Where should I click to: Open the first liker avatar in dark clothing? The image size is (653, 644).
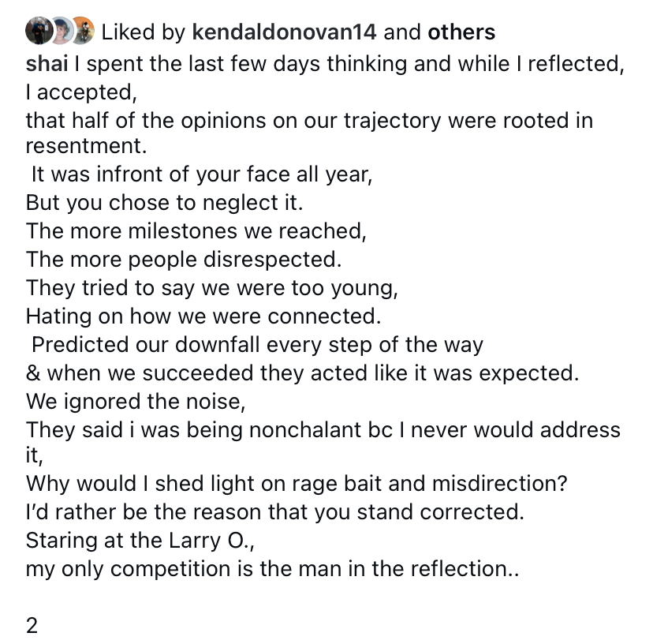(x=39, y=31)
